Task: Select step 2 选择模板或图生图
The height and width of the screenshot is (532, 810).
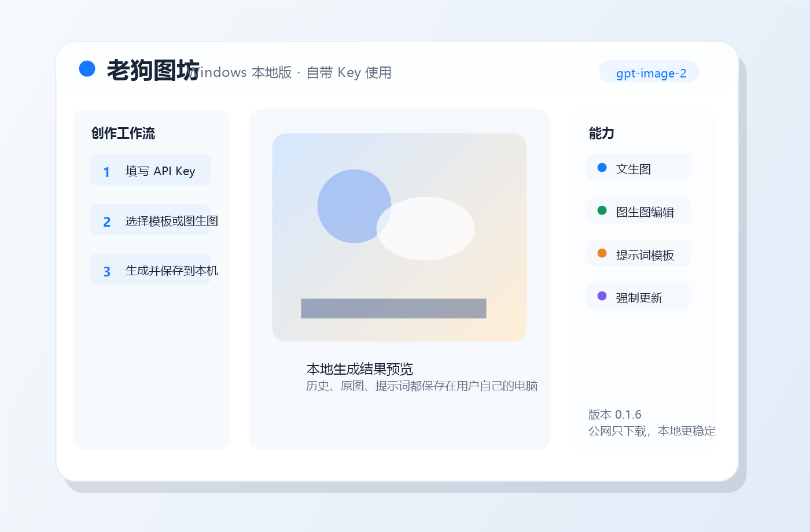Action: [150, 220]
